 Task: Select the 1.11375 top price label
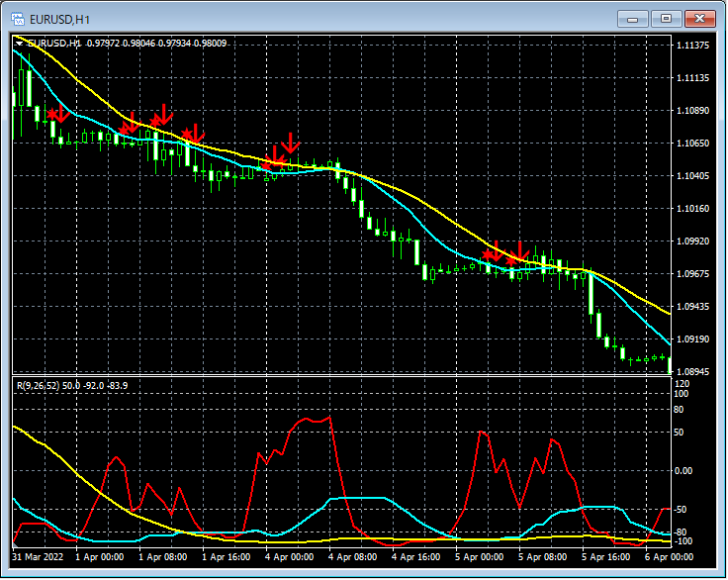click(x=692, y=47)
